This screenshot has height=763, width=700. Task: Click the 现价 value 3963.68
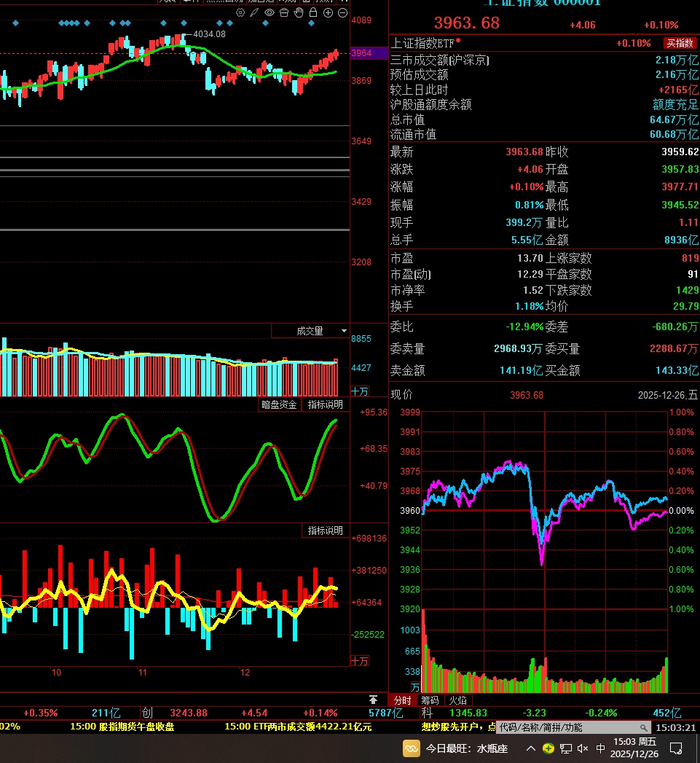527,395
